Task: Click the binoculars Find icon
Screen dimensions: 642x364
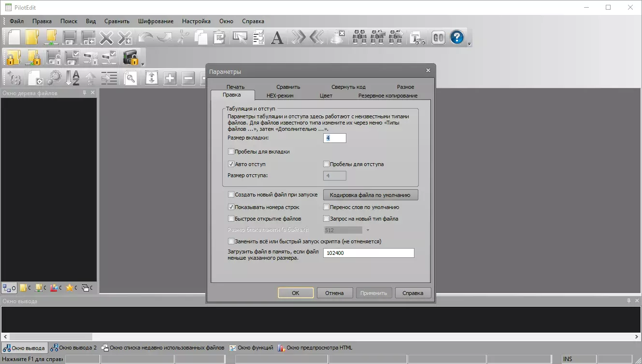Action: (x=359, y=37)
